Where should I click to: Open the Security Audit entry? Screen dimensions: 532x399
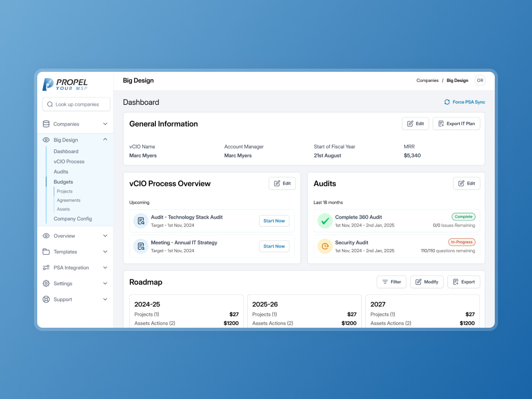396,246
